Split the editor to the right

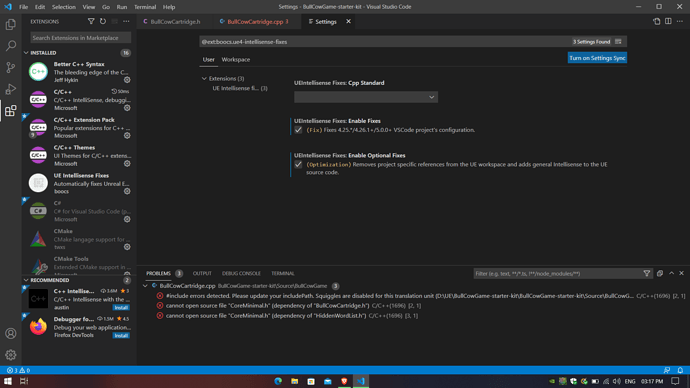click(x=668, y=21)
